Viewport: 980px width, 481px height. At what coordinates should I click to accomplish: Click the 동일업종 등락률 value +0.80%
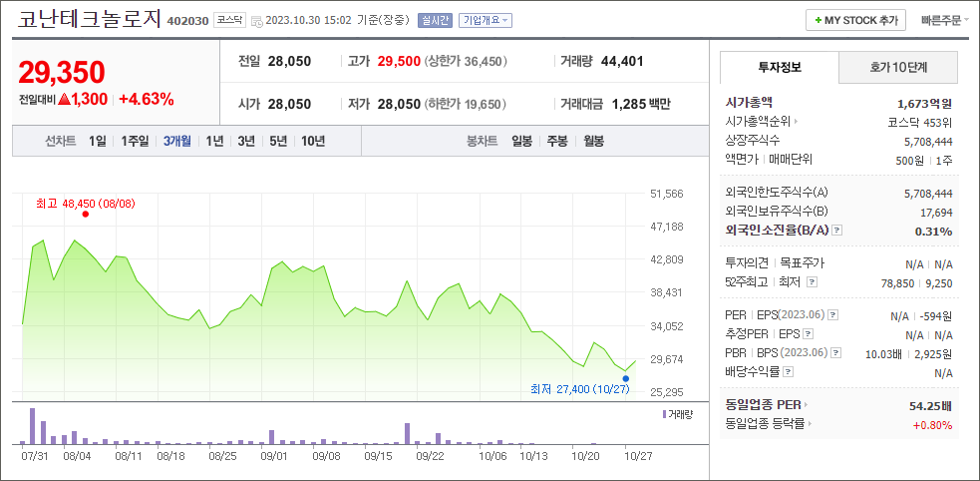[932, 425]
